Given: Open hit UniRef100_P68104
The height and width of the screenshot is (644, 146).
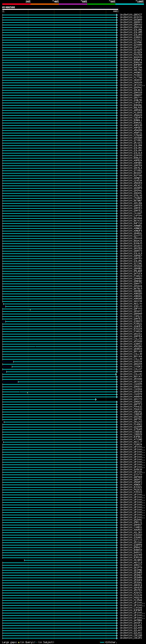Looking at the screenshot, I should [x=131, y=598].
